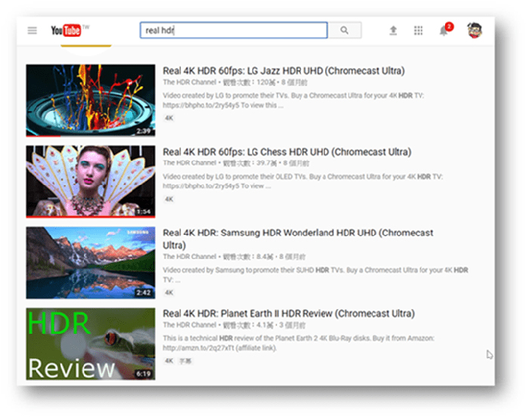Open title 'Real 4K HDR 60fps: LG Chess HDR UHD'
The image size is (529, 420).
tap(287, 152)
